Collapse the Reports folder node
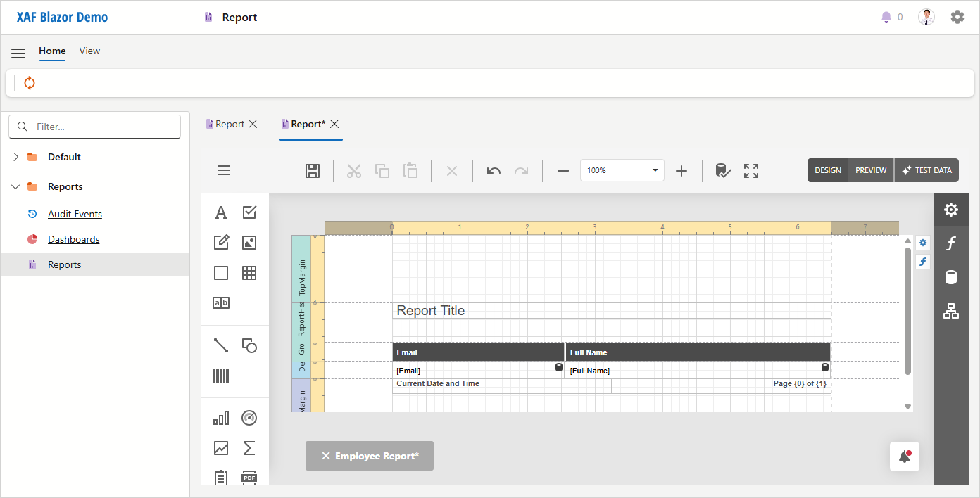980x498 pixels. (15, 186)
